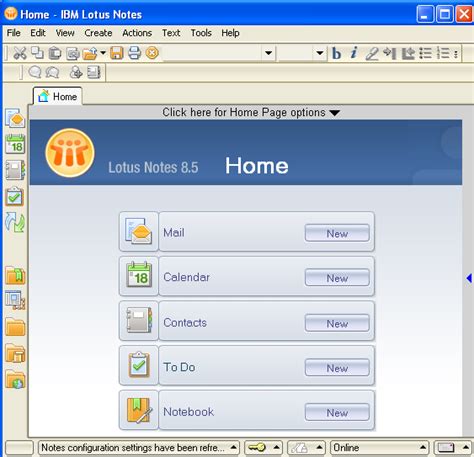
Task: Open the folder with globe icon in sidebar
Action: (15, 380)
